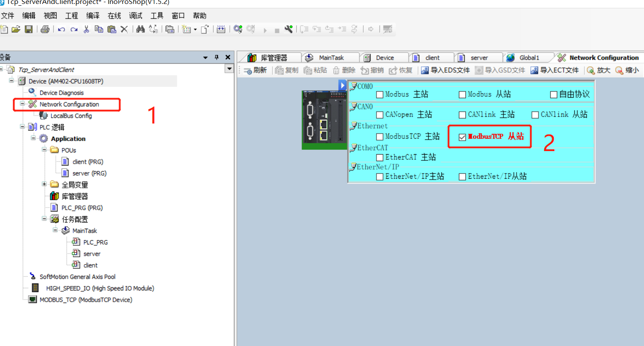Enable CANlink 从站 checkbox
The image size is (644, 346).
pos(535,115)
